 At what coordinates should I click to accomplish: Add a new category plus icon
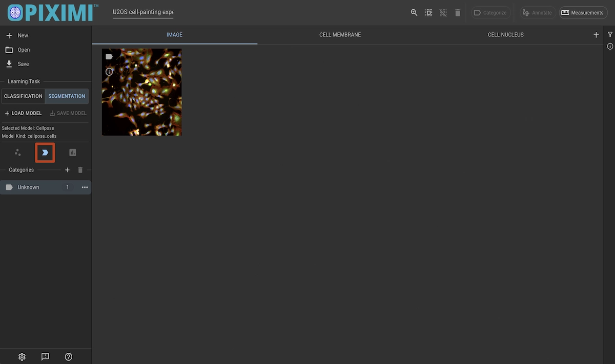tap(67, 170)
